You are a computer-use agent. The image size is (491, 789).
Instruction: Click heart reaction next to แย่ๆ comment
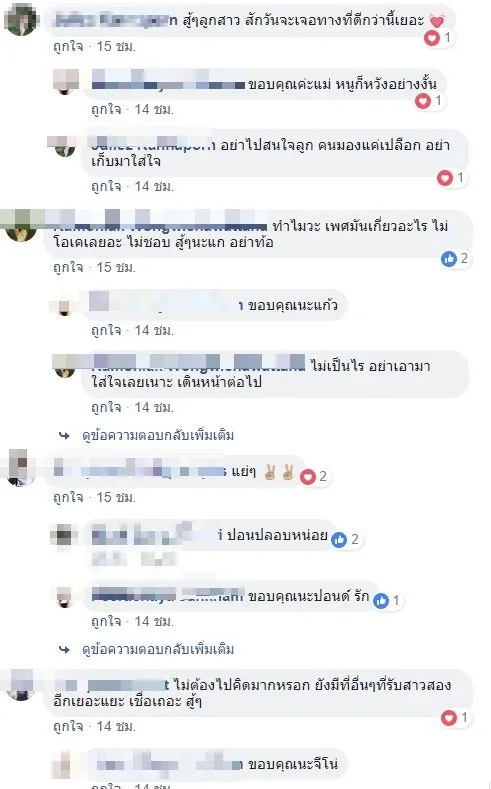[308, 477]
